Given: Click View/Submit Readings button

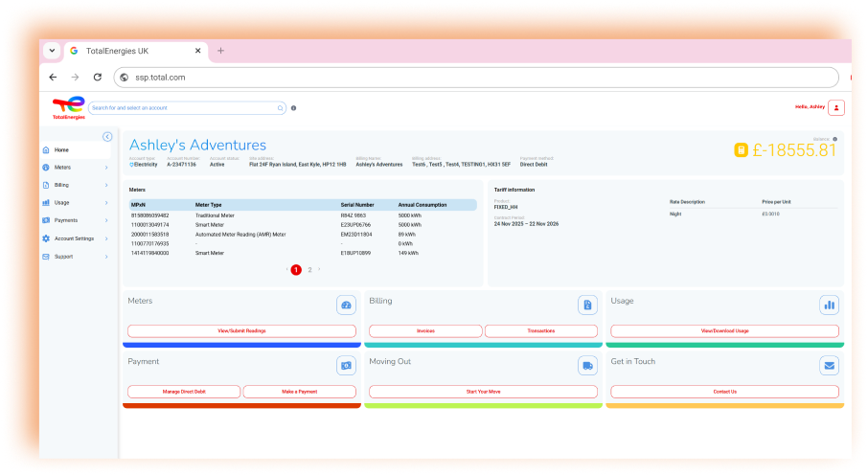Looking at the screenshot, I should coord(241,331).
